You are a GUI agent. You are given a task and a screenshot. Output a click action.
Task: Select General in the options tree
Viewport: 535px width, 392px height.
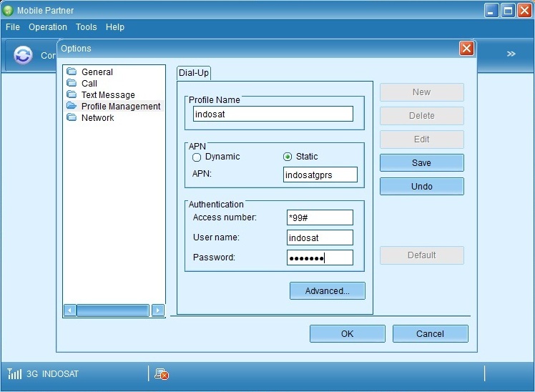click(97, 72)
